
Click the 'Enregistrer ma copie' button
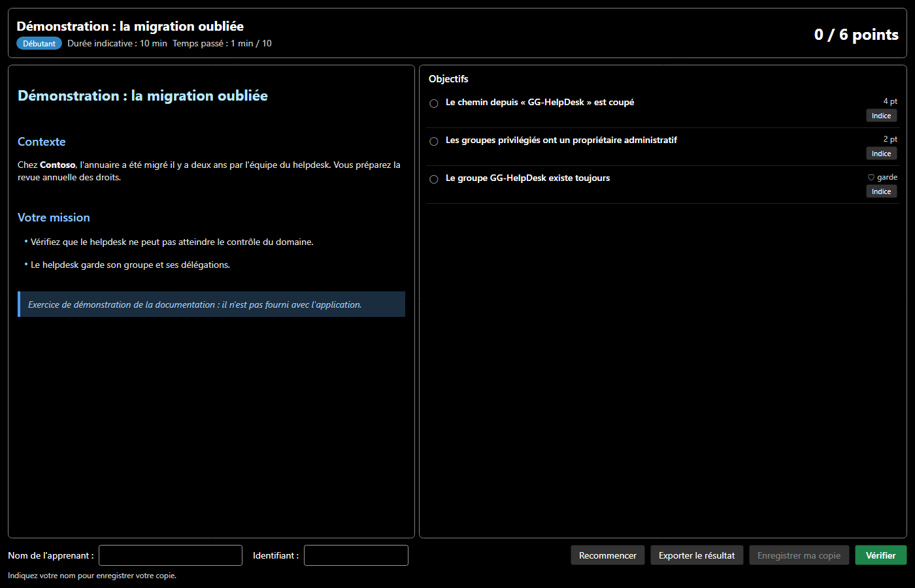coord(799,555)
